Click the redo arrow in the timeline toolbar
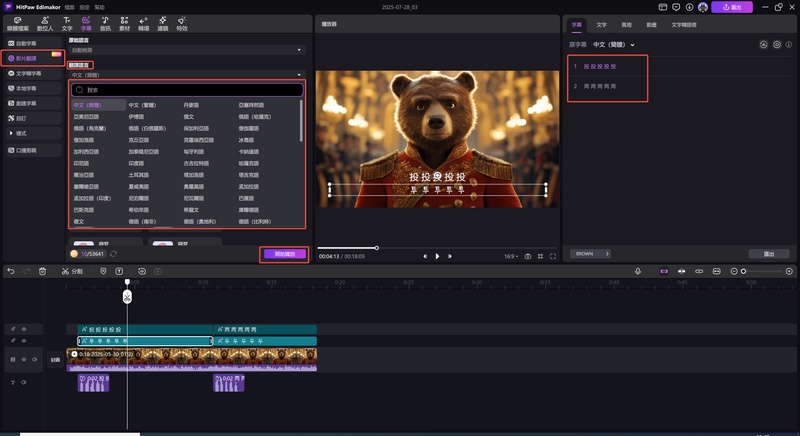This screenshot has height=436, width=800. (27, 271)
